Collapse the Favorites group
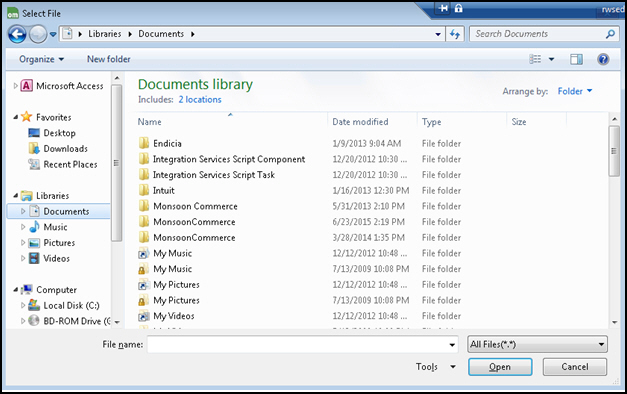The height and width of the screenshot is (394, 627). [x=15, y=117]
